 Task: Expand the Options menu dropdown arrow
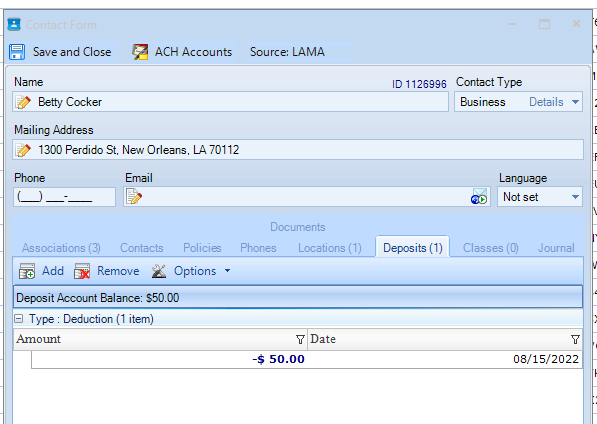(x=227, y=271)
